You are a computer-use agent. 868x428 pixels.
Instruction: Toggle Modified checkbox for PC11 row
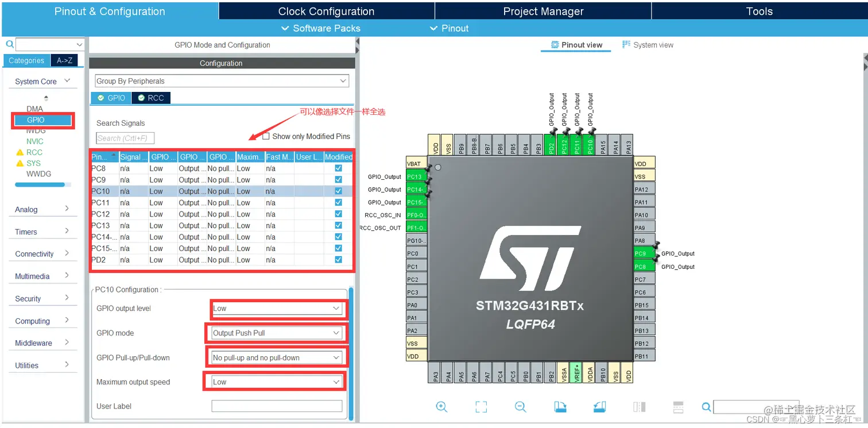tap(338, 203)
